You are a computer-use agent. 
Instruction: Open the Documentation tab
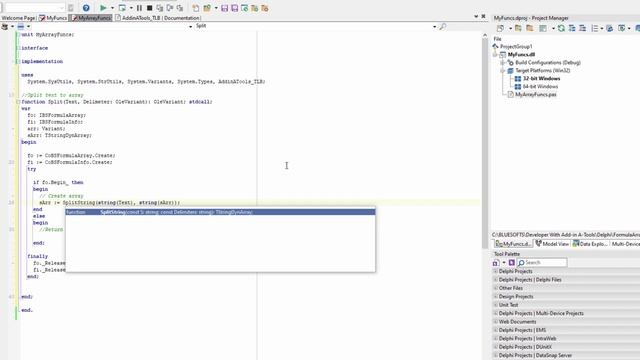click(x=182, y=18)
